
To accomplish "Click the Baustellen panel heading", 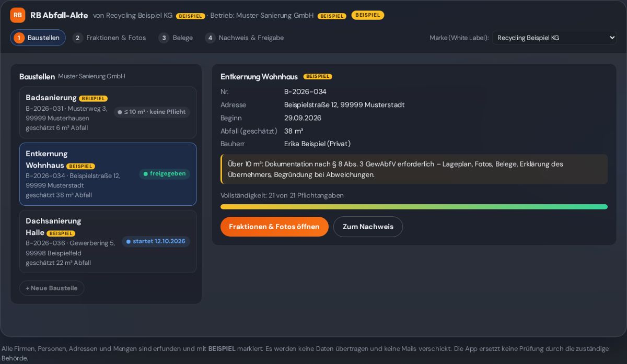I will [37, 77].
